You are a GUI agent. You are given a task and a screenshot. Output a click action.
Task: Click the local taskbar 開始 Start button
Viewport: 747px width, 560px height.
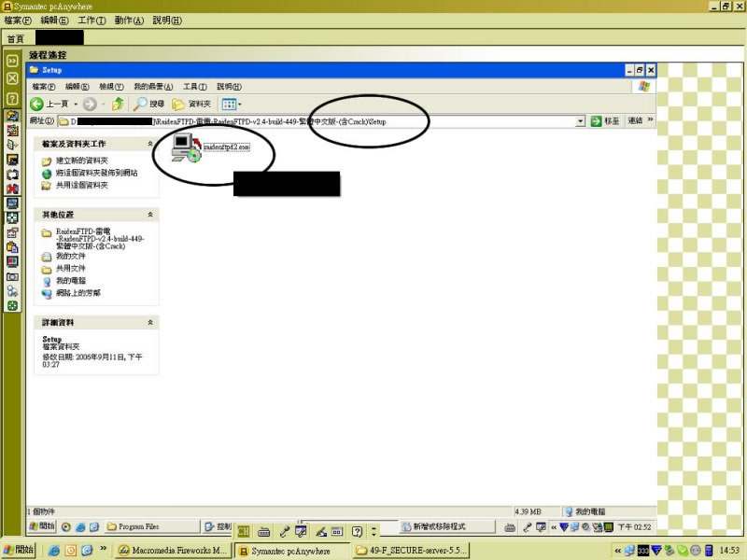pos(19,550)
